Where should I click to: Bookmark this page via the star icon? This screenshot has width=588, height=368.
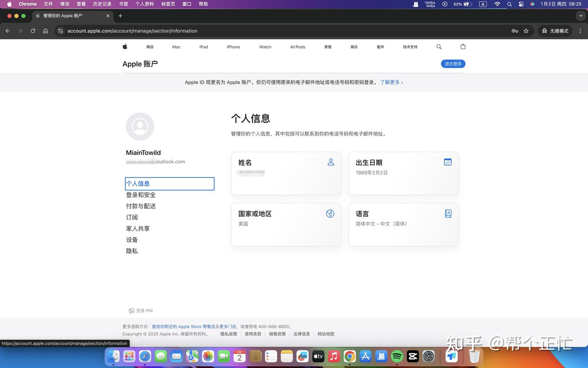tap(526, 31)
